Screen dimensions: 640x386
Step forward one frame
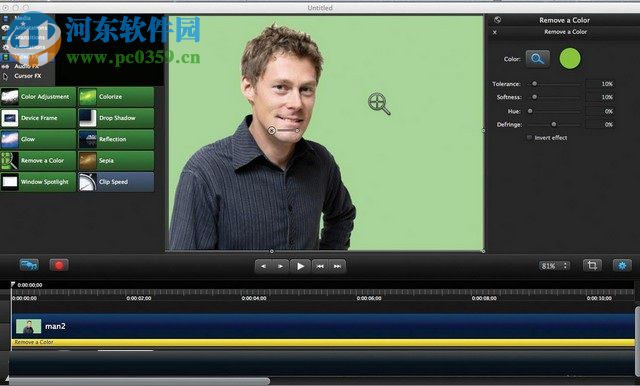coord(280,266)
